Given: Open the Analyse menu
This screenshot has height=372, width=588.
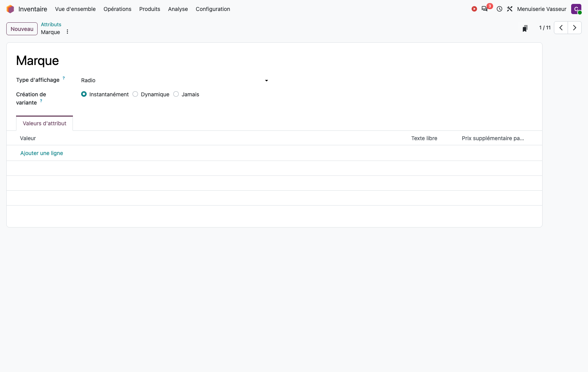Looking at the screenshot, I should tap(178, 9).
